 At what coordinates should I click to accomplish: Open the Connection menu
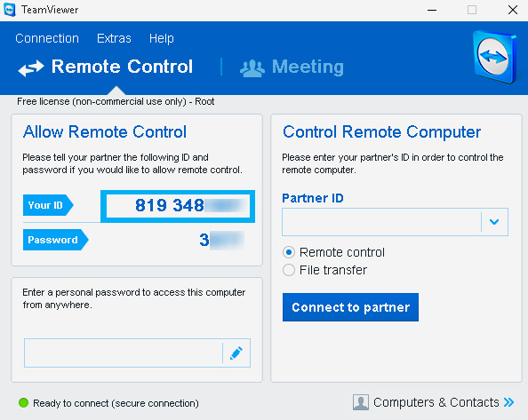point(47,38)
